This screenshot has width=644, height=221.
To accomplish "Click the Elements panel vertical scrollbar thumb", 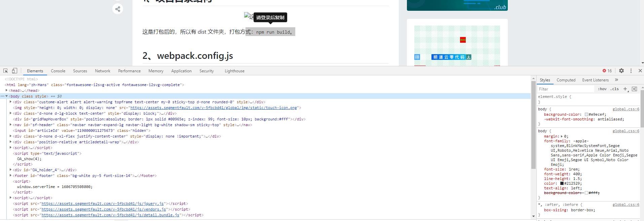I will coord(533,125).
